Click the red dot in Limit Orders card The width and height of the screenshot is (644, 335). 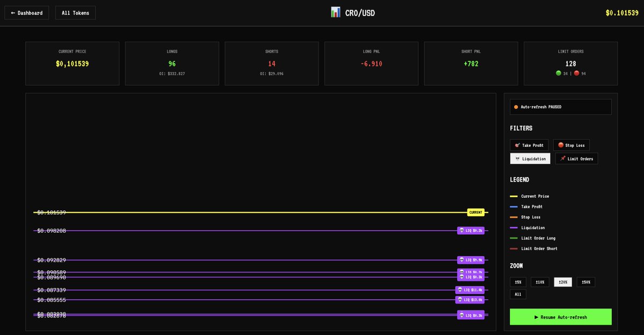(576, 73)
